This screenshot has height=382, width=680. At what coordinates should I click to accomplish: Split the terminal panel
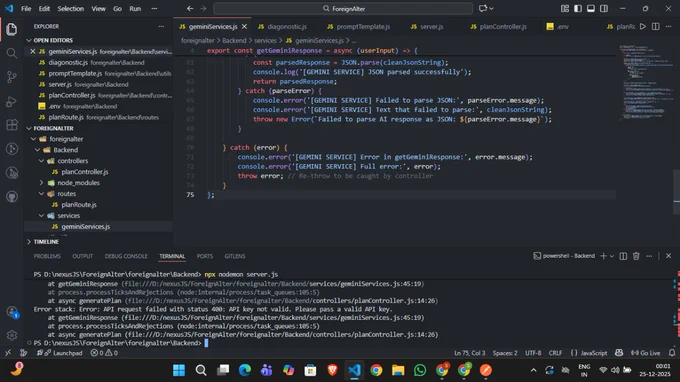point(623,256)
